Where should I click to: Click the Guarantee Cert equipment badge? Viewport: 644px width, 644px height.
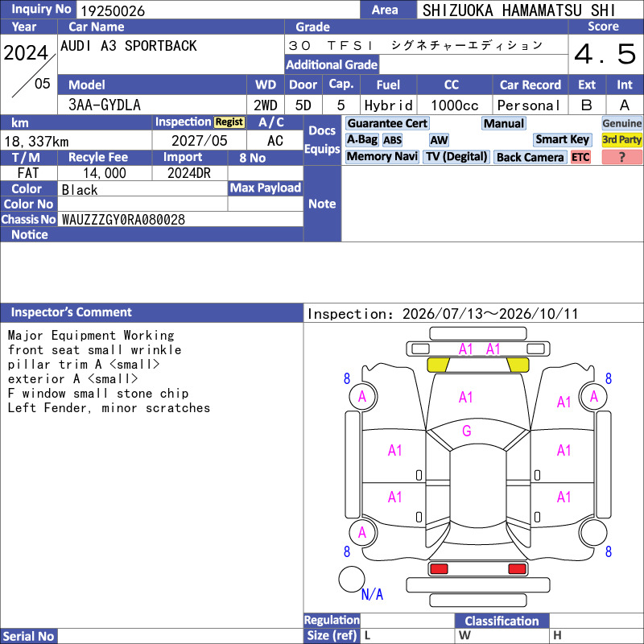tap(387, 123)
